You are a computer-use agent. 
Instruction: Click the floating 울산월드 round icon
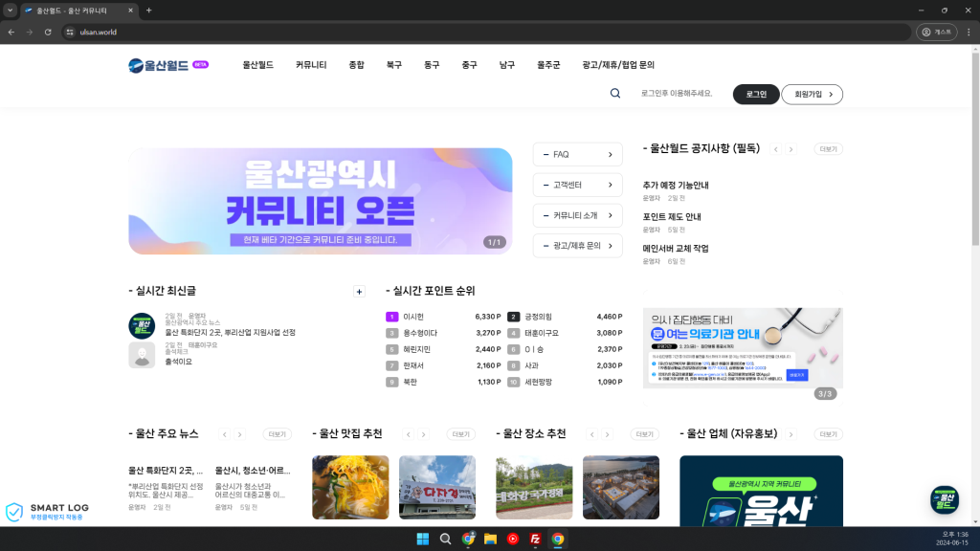click(945, 499)
